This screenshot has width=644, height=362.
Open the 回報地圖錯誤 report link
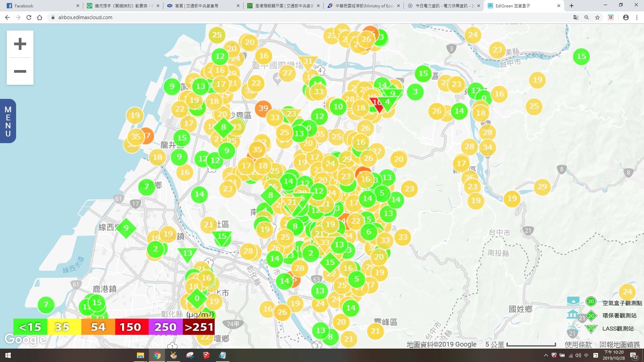pyautogui.click(x=620, y=345)
